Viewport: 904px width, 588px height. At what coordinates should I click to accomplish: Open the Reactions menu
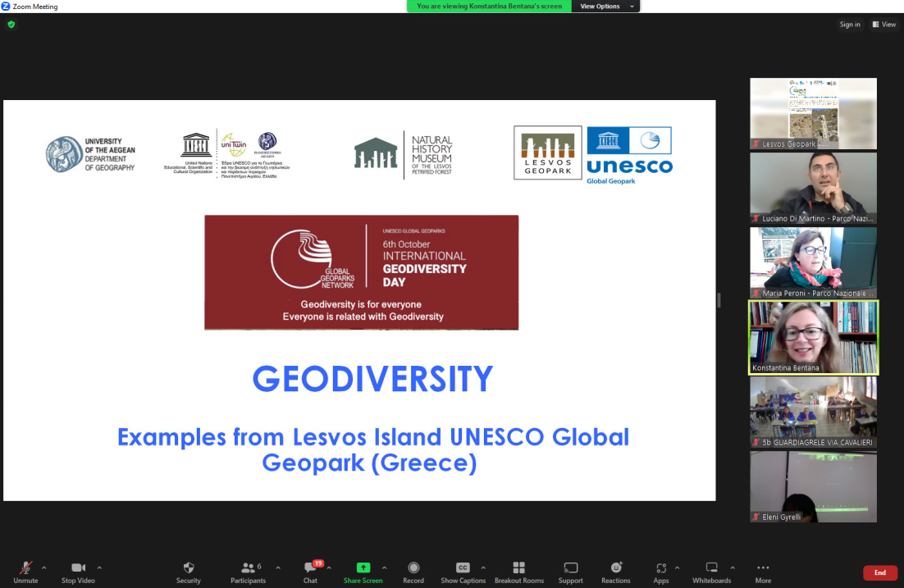pyautogui.click(x=615, y=572)
